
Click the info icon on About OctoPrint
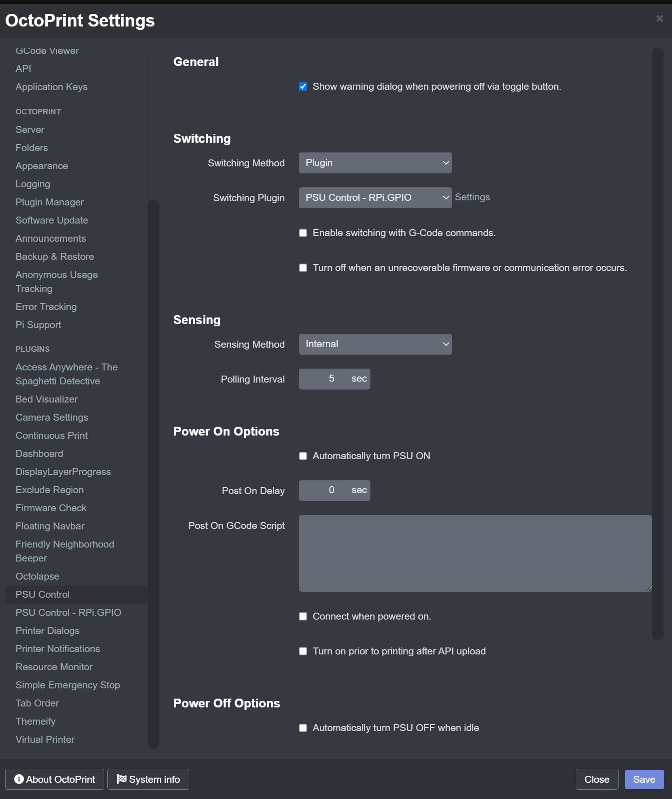pyautogui.click(x=19, y=779)
